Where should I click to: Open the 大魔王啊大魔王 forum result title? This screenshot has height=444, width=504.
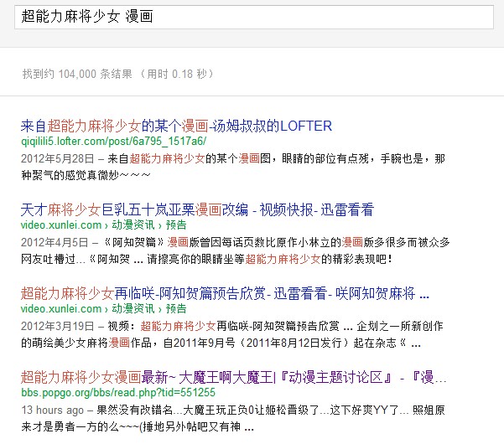point(233,377)
